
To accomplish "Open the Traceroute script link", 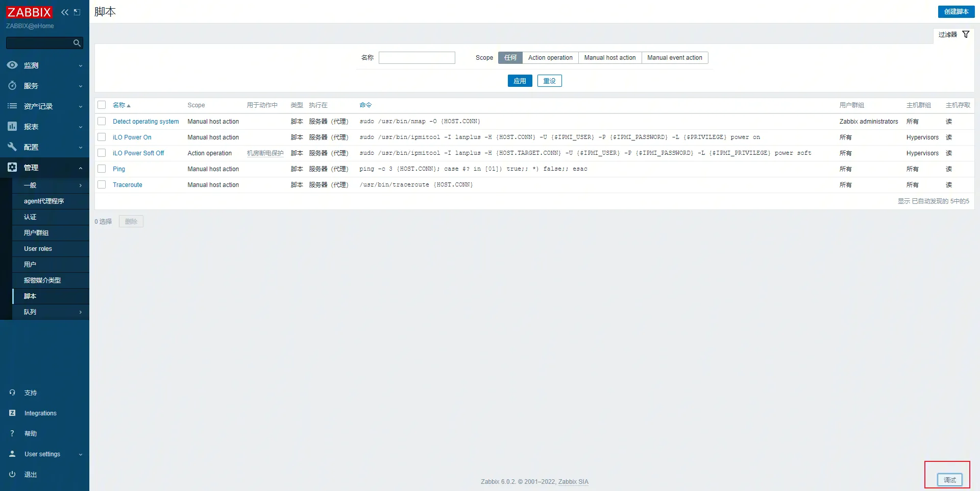I will tap(127, 185).
